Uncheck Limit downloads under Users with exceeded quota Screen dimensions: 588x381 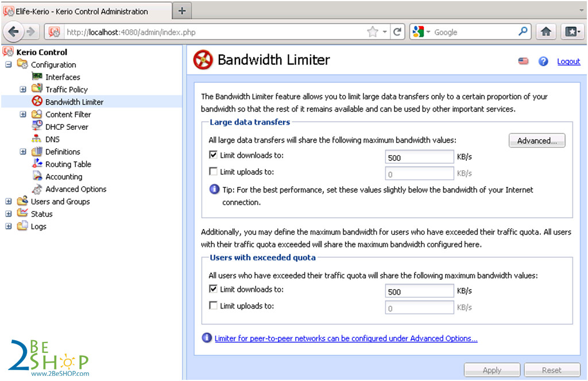coord(213,288)
